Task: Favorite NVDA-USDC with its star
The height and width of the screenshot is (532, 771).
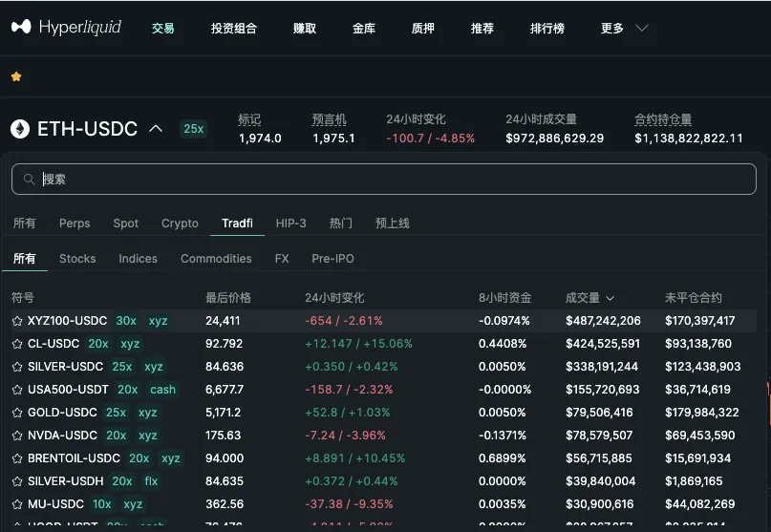Action: (x=17, y=436)
